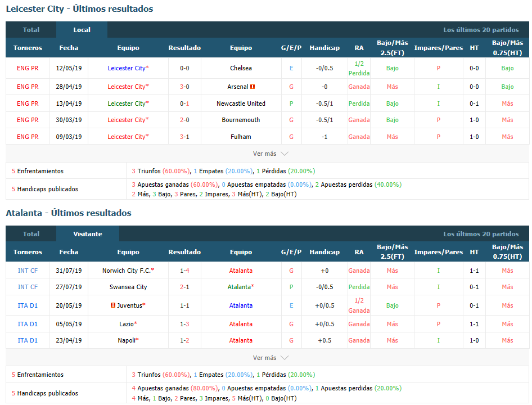Viewport: 532px width, 405px height.
Task: Click INT CF tournament in 27/07/19 row
Action: point(28,287)
